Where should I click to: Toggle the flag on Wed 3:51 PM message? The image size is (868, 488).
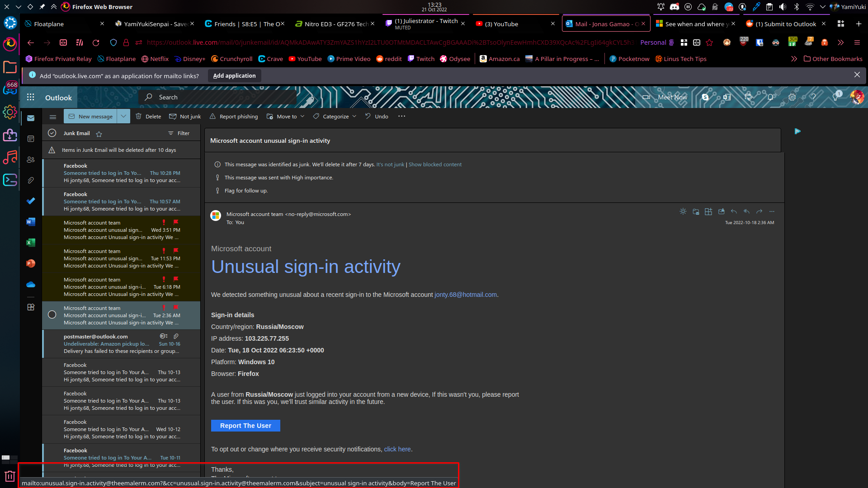click(176, 222)
